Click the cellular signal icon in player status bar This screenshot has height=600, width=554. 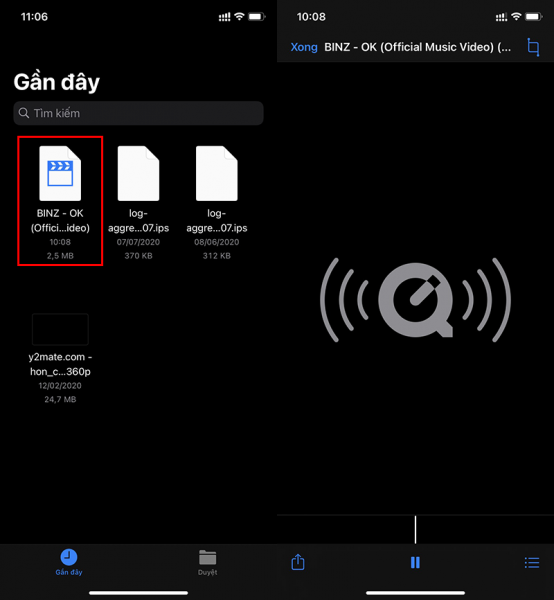coord(501,17)
